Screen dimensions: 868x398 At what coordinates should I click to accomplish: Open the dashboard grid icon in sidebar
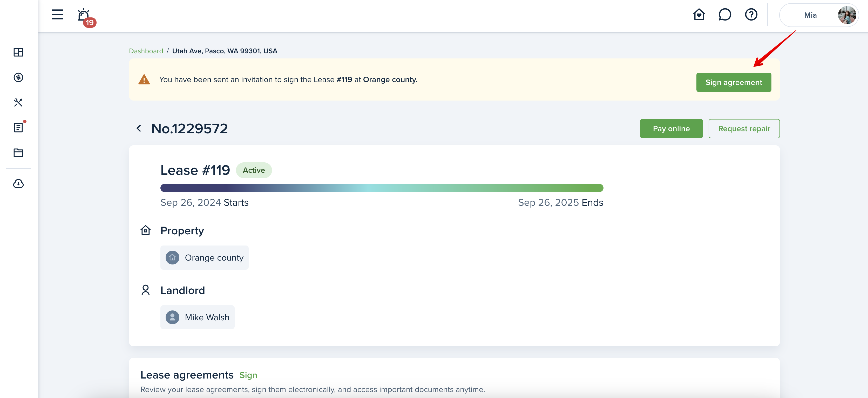[18, 52]
